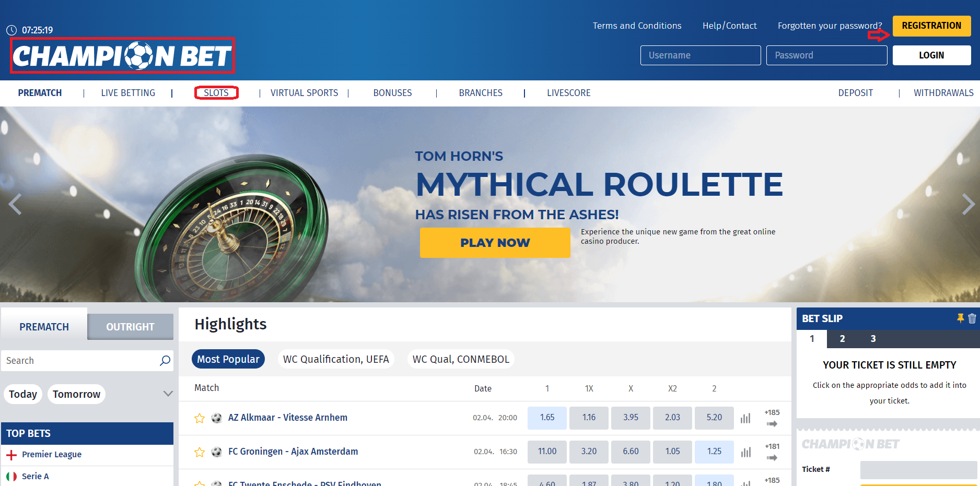Click the Champion Bet logo
Image resolution: width=980 pixels, height=486 pixels.
click(x=122, y=56)
